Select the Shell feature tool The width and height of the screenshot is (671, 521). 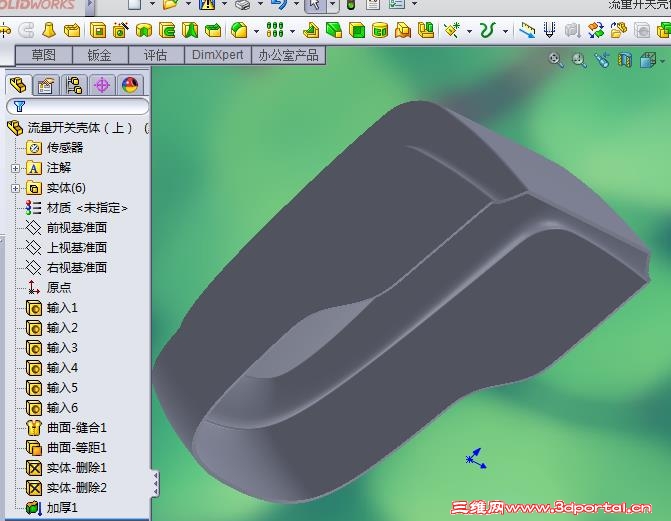(357, 30)
